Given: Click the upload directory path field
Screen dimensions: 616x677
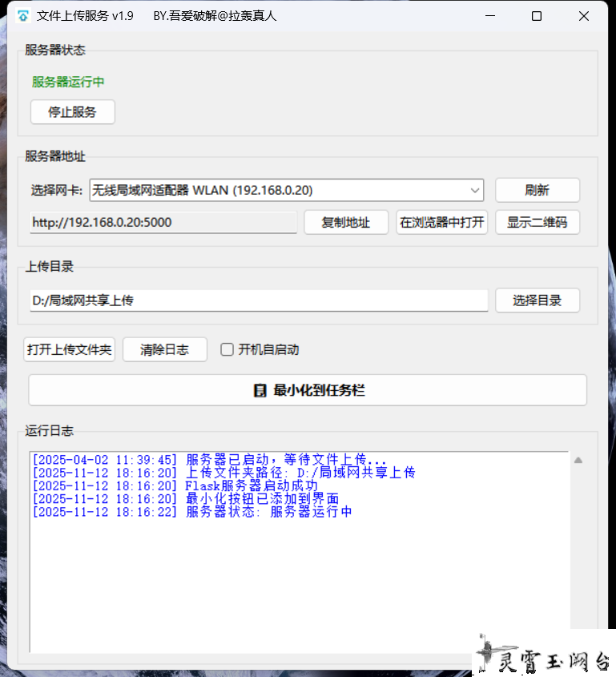Looking at the screenshot, I should point(258,300).
